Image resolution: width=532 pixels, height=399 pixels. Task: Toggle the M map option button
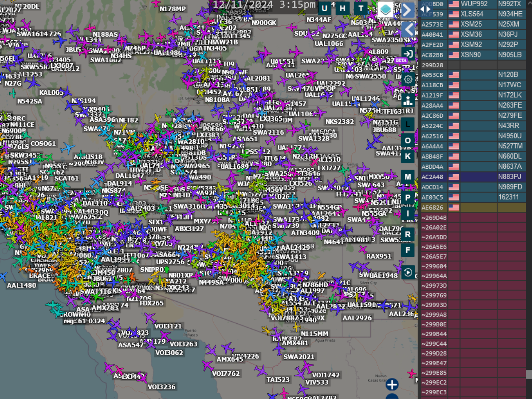point(408,177)
